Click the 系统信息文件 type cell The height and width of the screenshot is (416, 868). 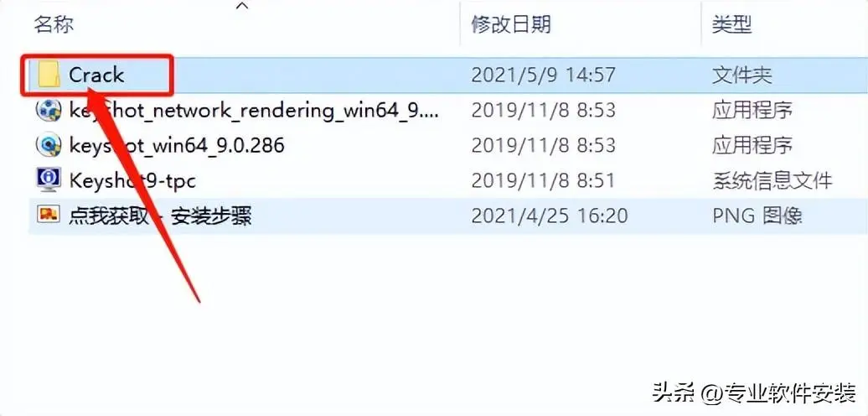772,180
